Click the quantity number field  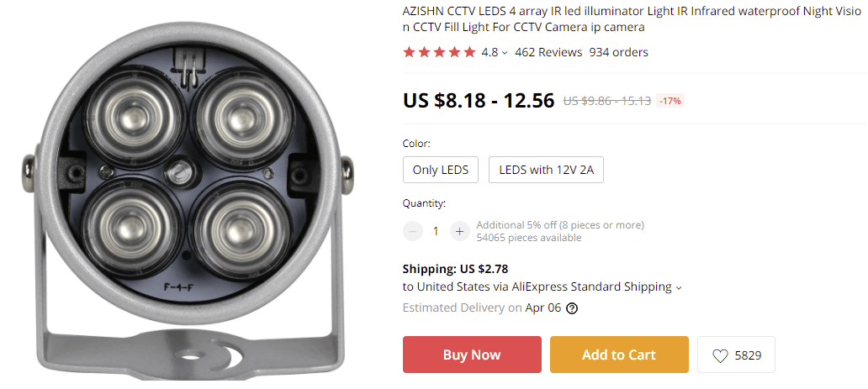coord(436,231)
